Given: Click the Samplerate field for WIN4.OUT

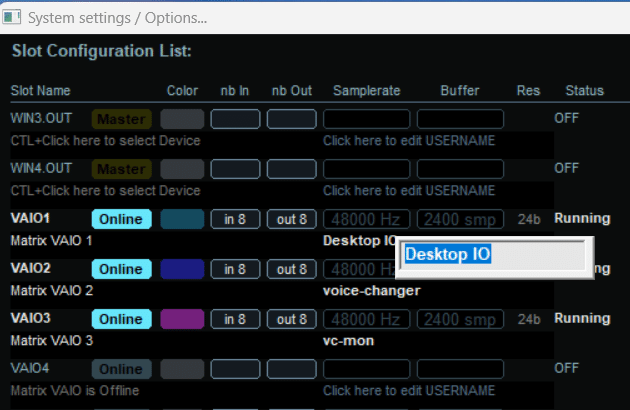Looking at the screenshot, I should (x=366, y=169).
